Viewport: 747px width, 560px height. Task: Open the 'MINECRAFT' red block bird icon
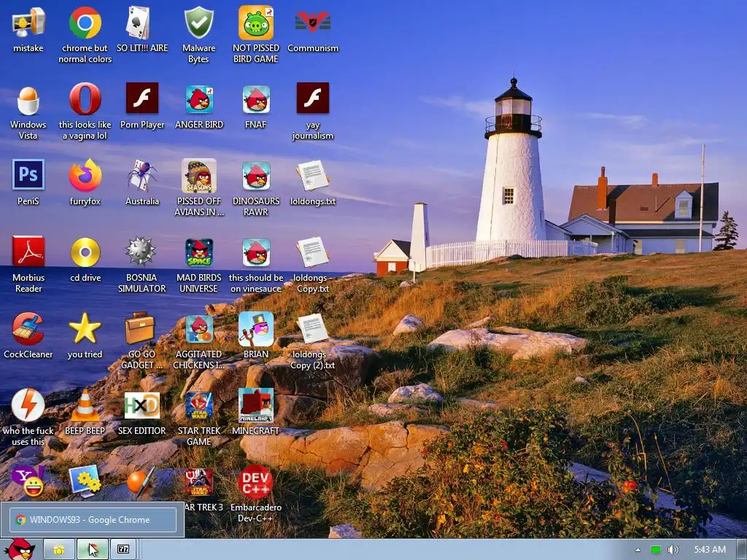[256, 405]
